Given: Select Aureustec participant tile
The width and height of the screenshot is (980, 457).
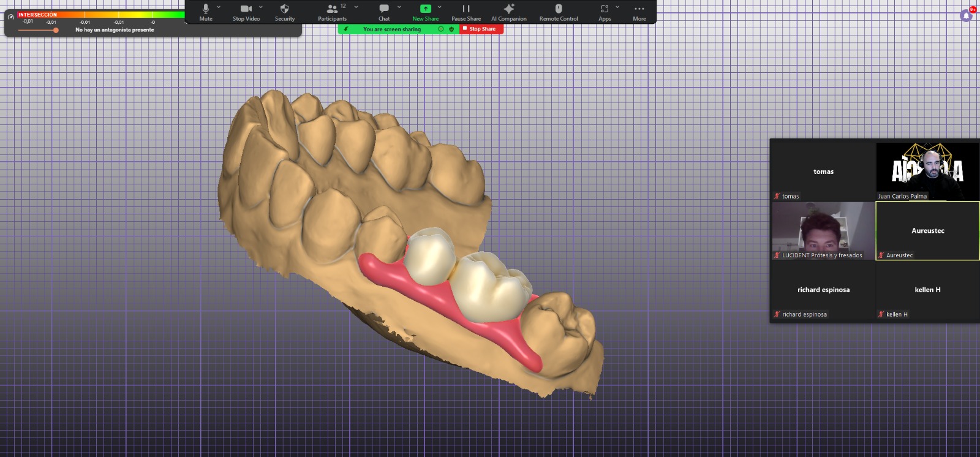Looking at the screenshot, I should [x=927, y=231].
